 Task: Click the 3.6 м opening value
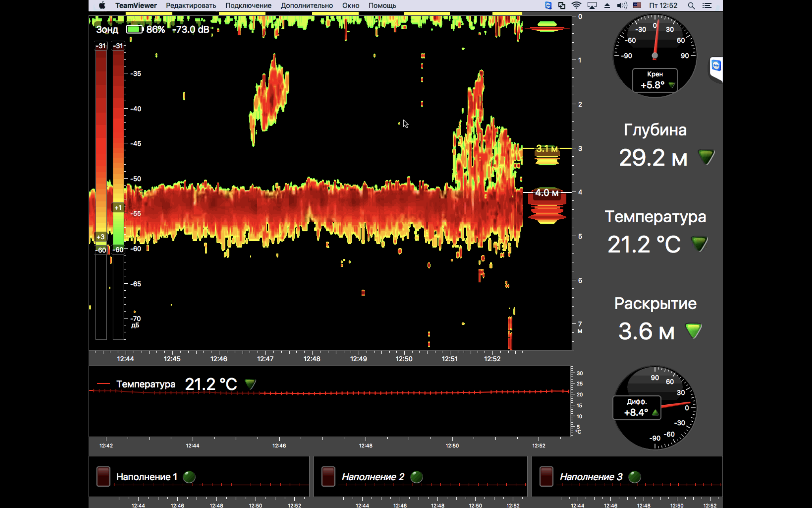(646, 331)
